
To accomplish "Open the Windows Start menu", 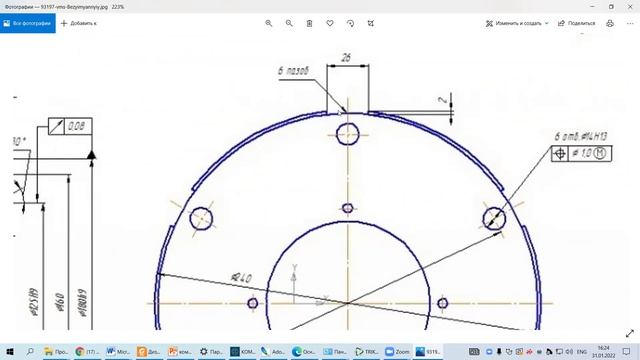I will point(10,351).
